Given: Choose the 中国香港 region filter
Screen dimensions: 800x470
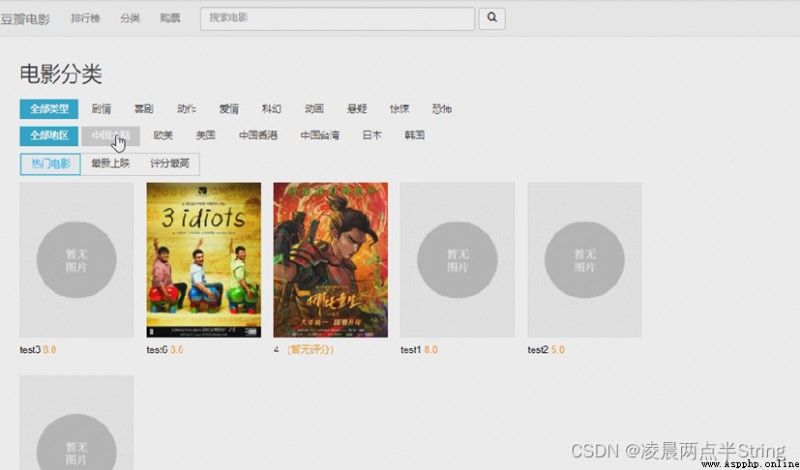Looking at the screenshot, I should (258, 135).
